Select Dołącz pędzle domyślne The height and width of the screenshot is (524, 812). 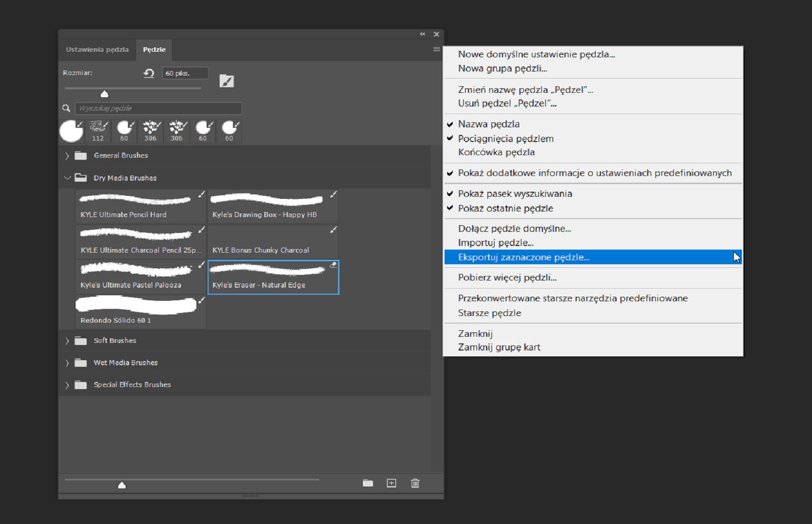515,228
